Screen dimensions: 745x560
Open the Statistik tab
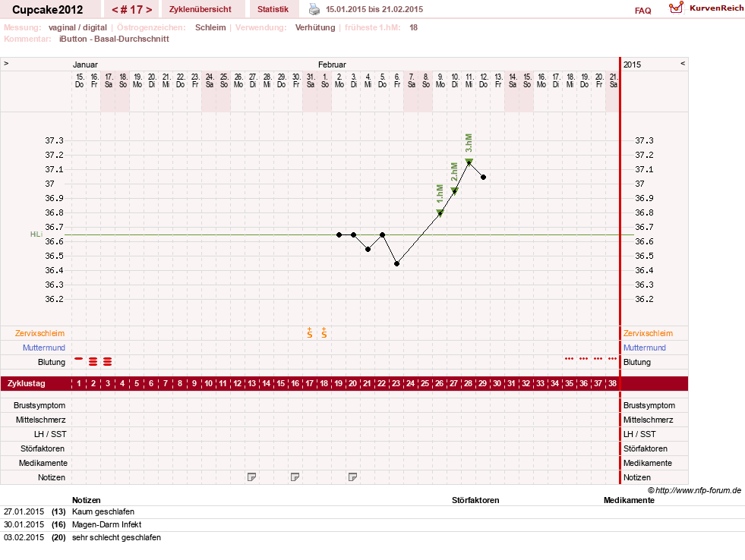(x=273, y=9)
